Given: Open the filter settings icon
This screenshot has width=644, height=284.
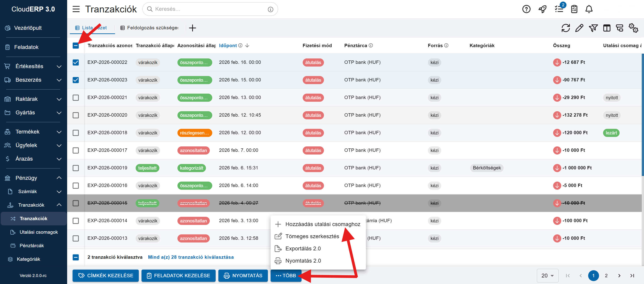Looking at the screenshot, I should coord(593,28).
